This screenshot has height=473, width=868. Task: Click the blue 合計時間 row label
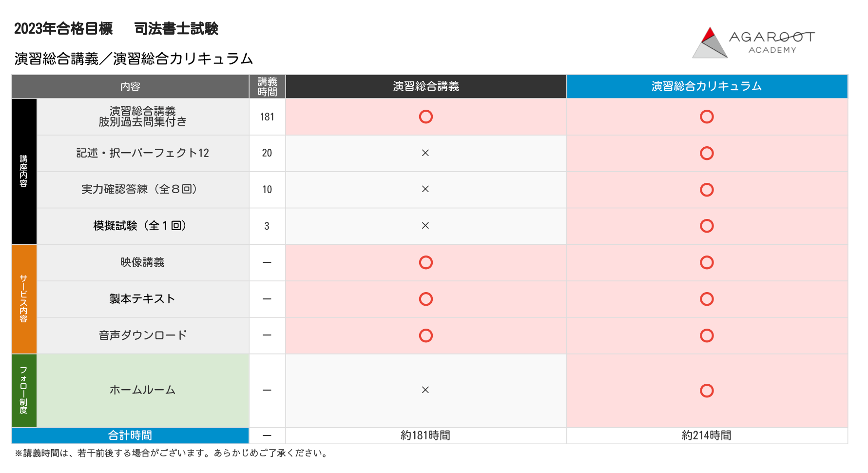[x=130, y=435]
